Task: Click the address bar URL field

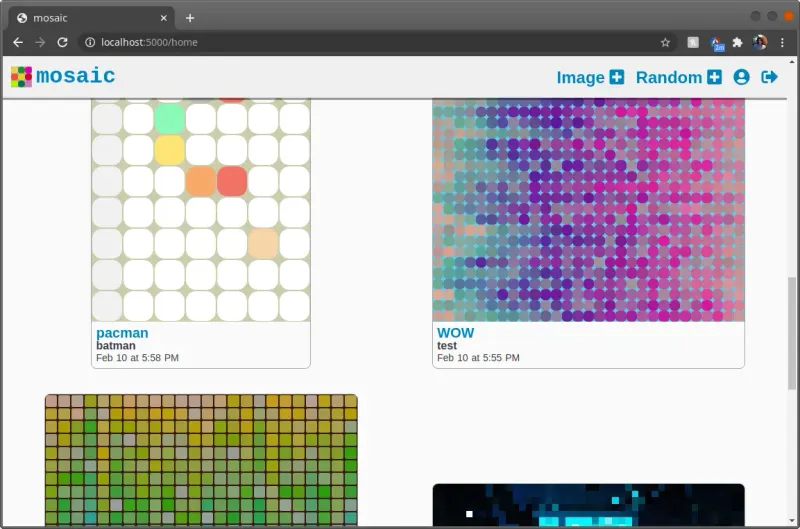Action: tap(370, 43)
